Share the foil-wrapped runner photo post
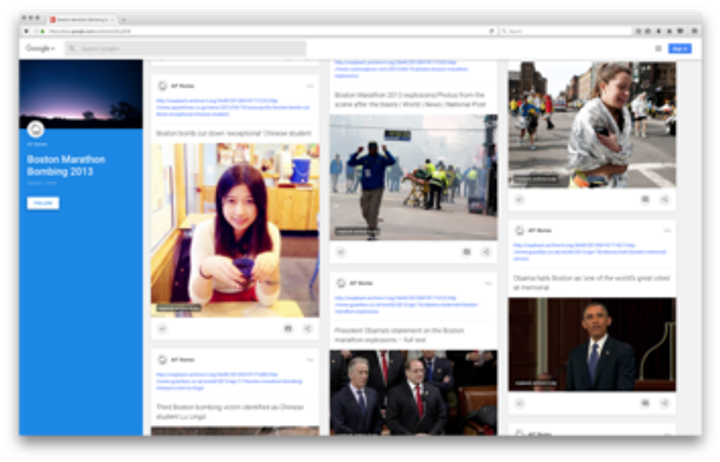 click(664, 199)
